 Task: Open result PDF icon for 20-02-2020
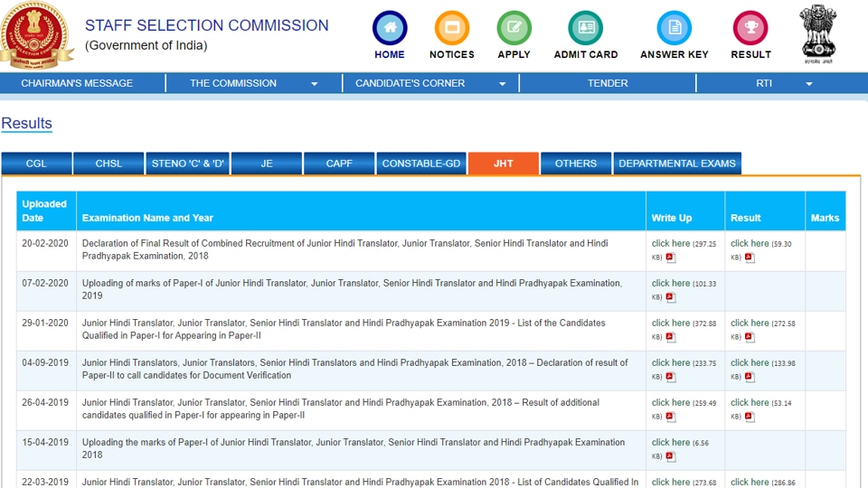[x=750, y=258]
